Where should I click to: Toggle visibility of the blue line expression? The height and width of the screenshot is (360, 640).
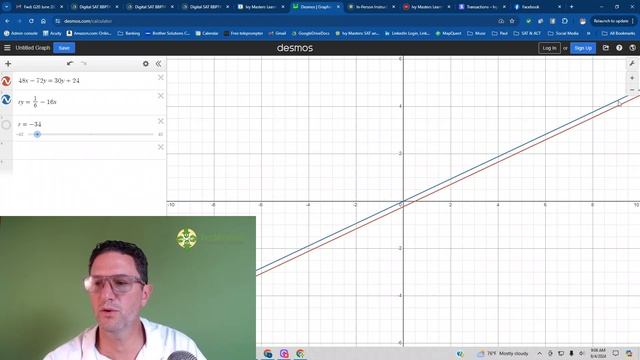click(6, 100)
